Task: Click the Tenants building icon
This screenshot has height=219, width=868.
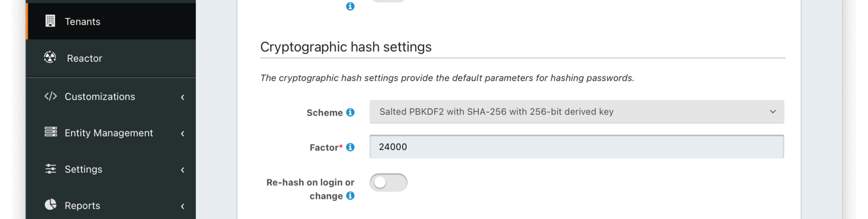Action: click(50, 21)
